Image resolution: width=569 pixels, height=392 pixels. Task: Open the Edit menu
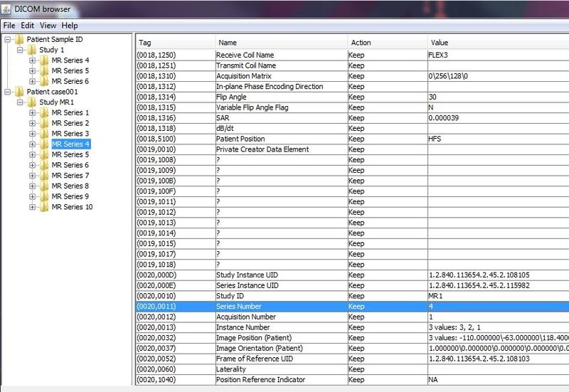pos(27,26)
